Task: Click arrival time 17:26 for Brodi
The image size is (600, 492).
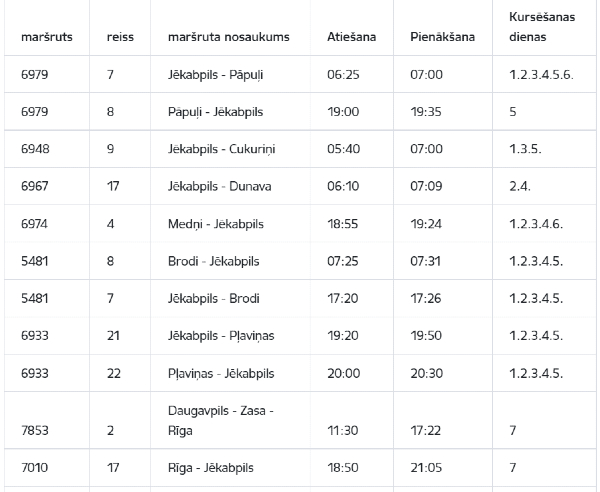Action: [426, 298]
